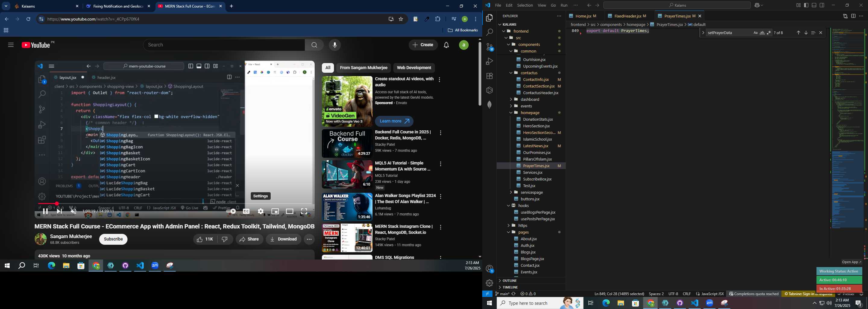Click the Learn more ad button
This screenshot has height=309, width=868.
click(394, 121)
